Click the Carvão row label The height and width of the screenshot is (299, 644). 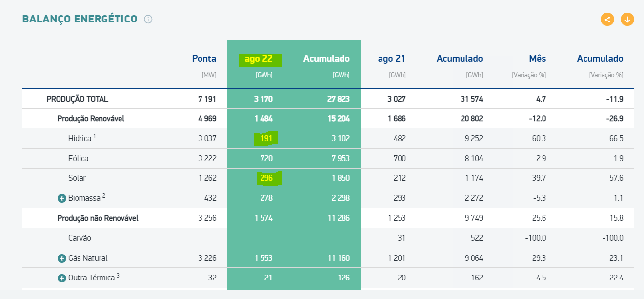[x=80, y=238]
